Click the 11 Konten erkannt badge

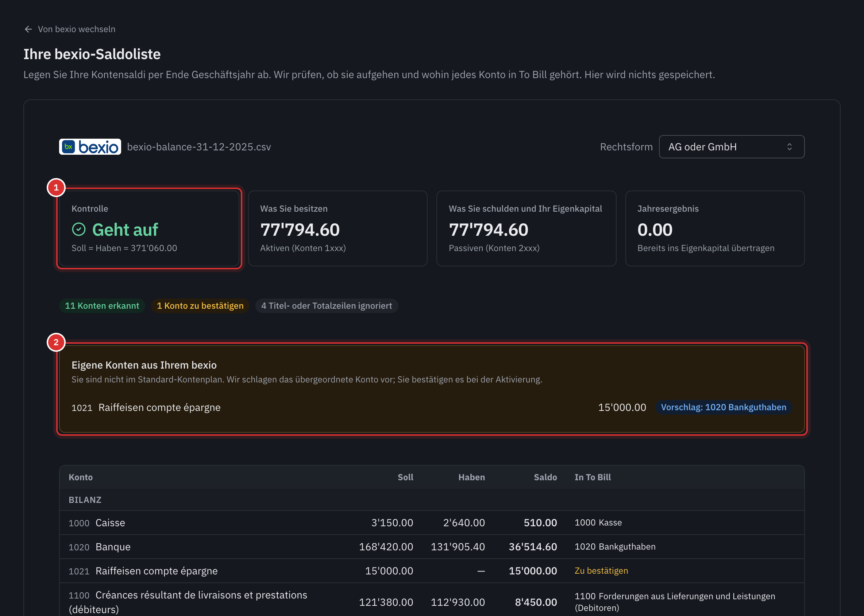point(102,306)
